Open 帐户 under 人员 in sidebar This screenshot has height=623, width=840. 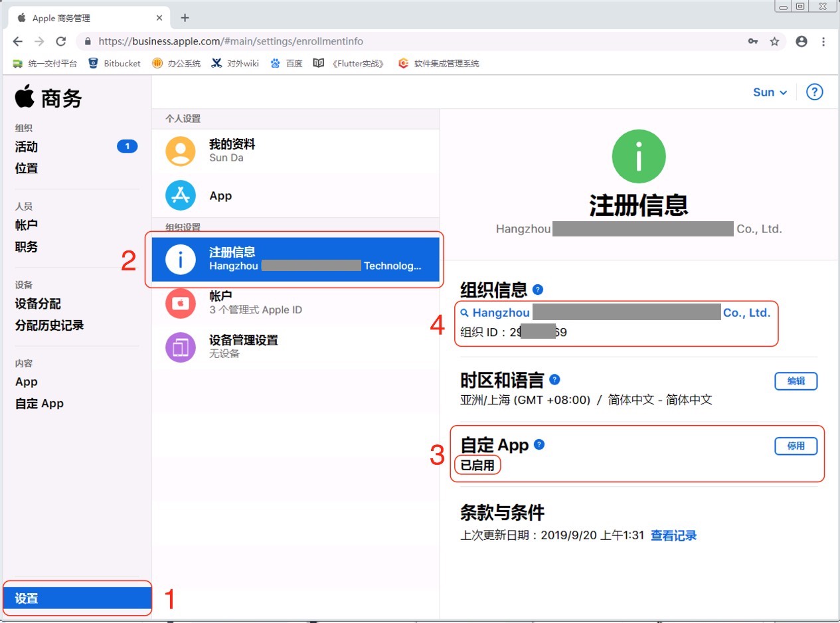[27, 225]
